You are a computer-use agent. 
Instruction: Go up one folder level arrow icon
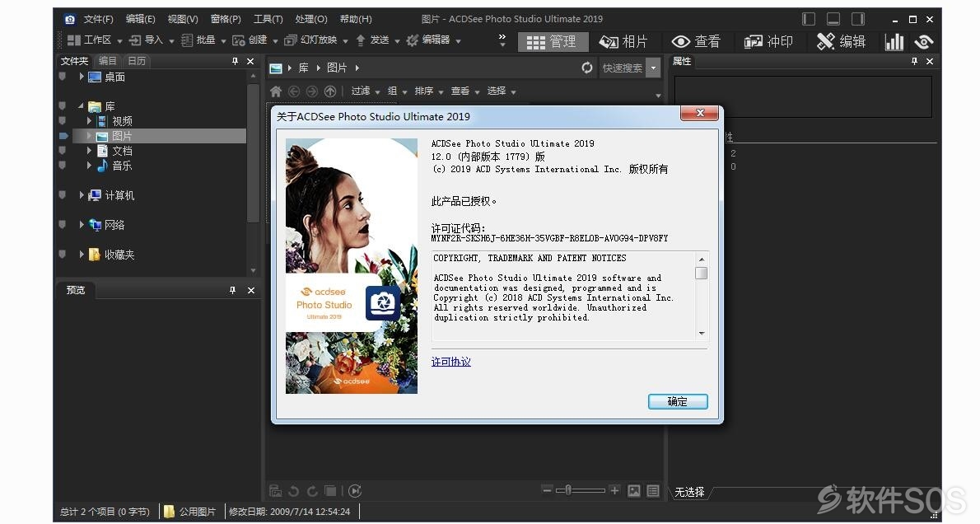pyautogui.click(x=330, y=91)
